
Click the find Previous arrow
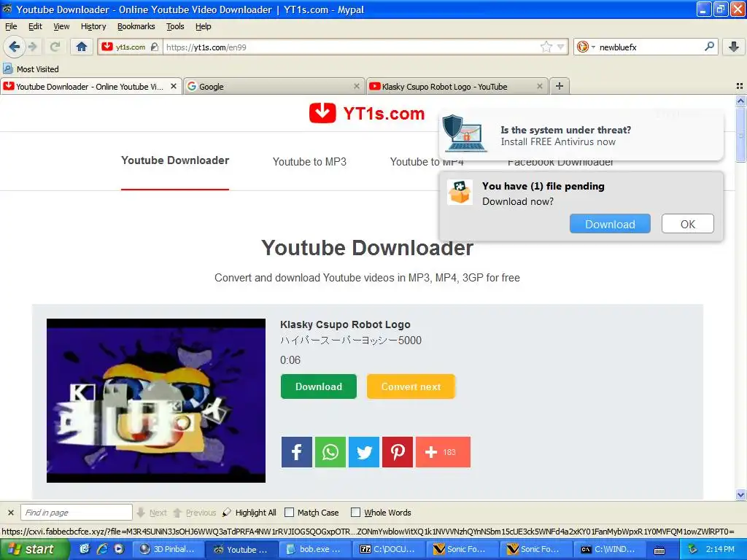[194, 513]
